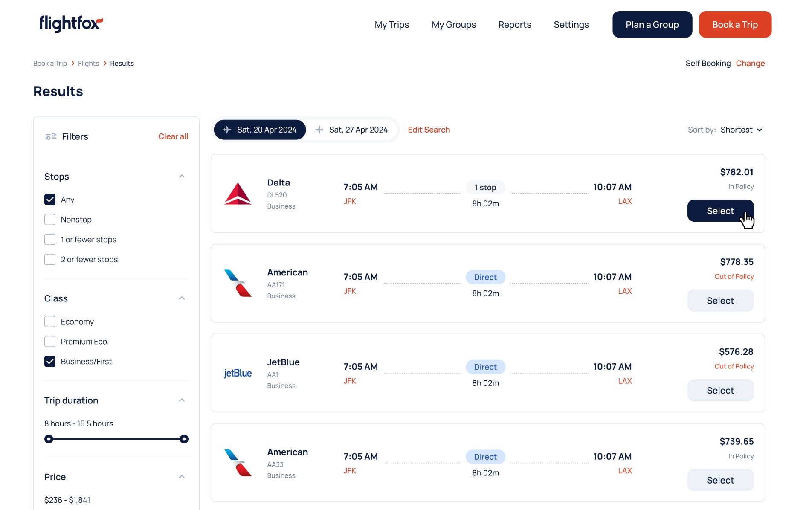The width and height of the screenshot is (812, 510).
Task: Check the 2 or fewer stops checkbox
Action: (x=50, y=260)
